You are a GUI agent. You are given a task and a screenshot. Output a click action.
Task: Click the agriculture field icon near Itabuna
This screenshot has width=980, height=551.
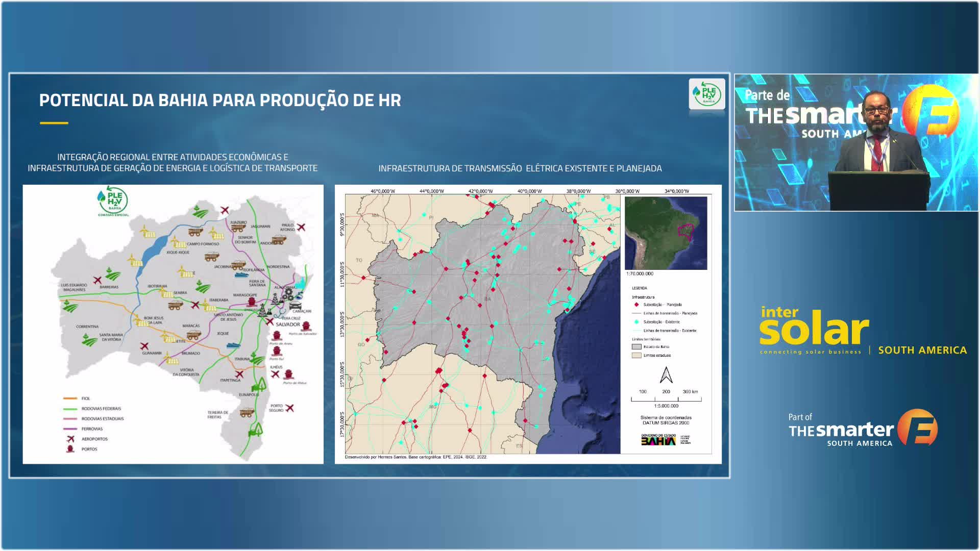256,359
